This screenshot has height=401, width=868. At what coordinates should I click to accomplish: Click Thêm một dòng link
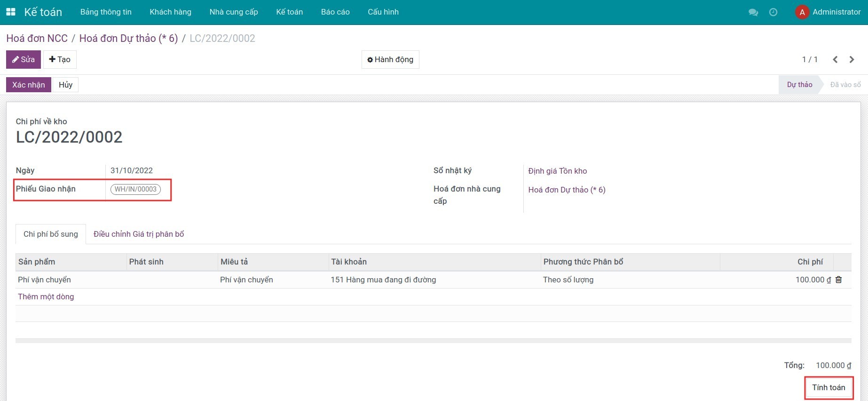point(46,297)
